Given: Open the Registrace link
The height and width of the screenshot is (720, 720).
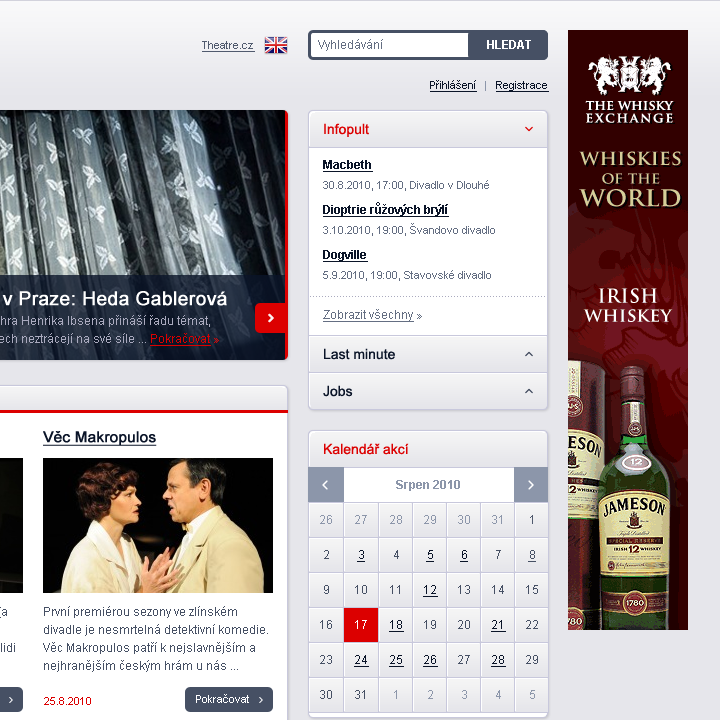Looking at the screenshot, I should pos(521,85).
